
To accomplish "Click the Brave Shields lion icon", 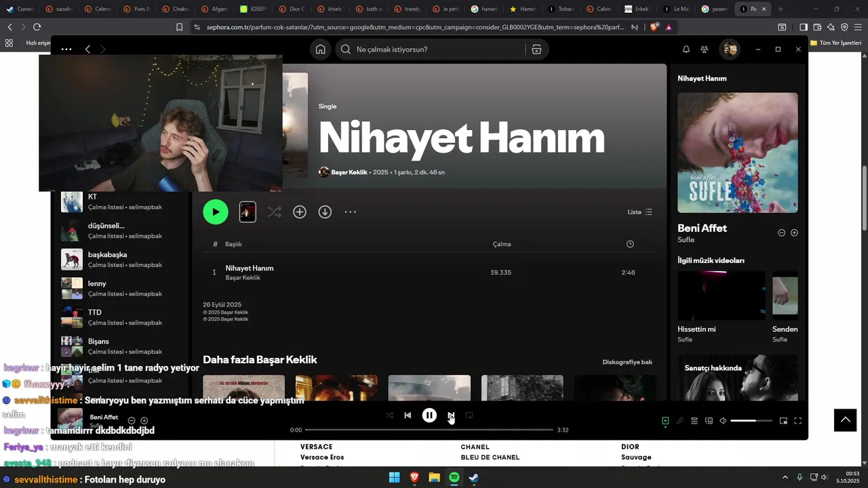I will (654, 27).
